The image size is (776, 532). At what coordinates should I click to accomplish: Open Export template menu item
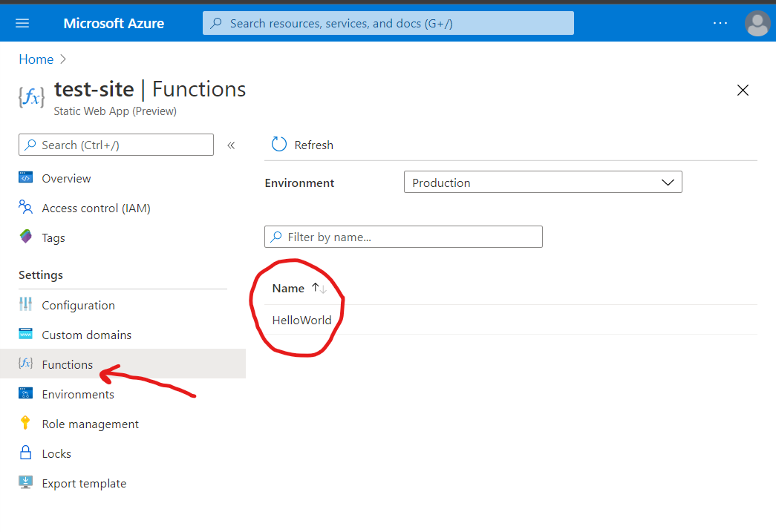84,483
